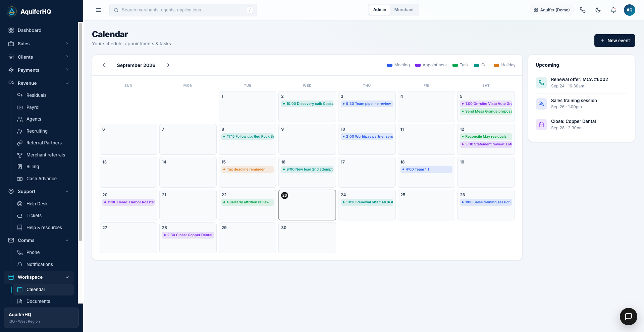This screenshot has width=644, height=332.
Task: Collapse the Comms sidebar section
Action: point(39,240)
